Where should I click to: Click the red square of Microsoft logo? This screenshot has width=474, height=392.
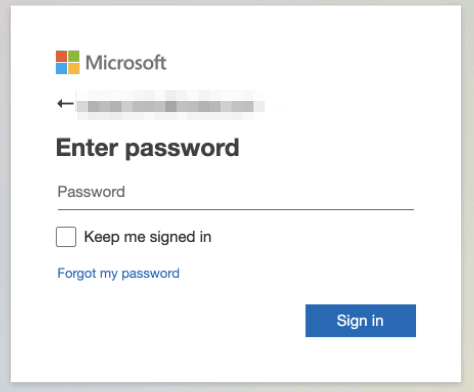point(61,56)
